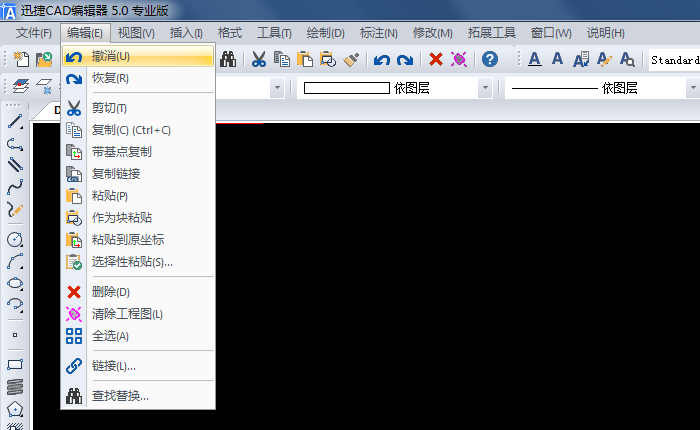
Task: Click the plain A single-line text icon
Action: [x=557, y=58]
